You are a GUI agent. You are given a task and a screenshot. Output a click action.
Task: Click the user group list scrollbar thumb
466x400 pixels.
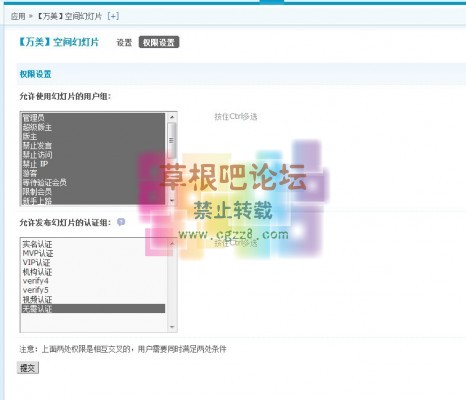pos(172,140)
